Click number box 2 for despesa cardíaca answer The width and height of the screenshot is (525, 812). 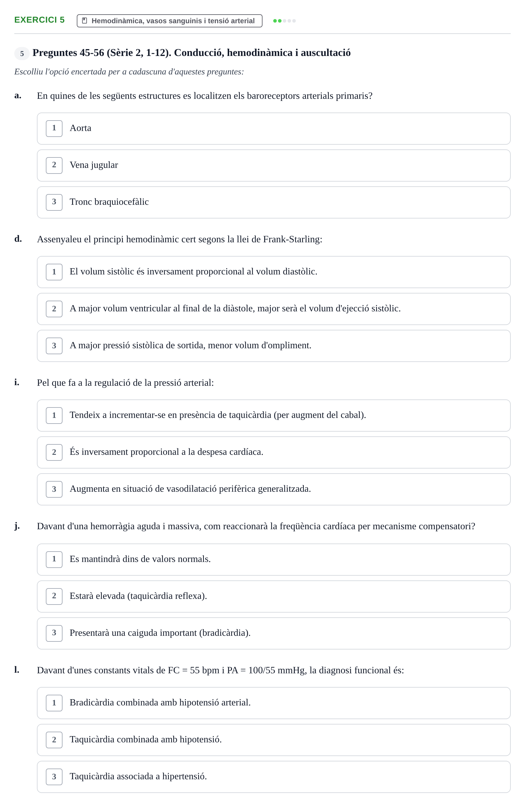(54, 452)
